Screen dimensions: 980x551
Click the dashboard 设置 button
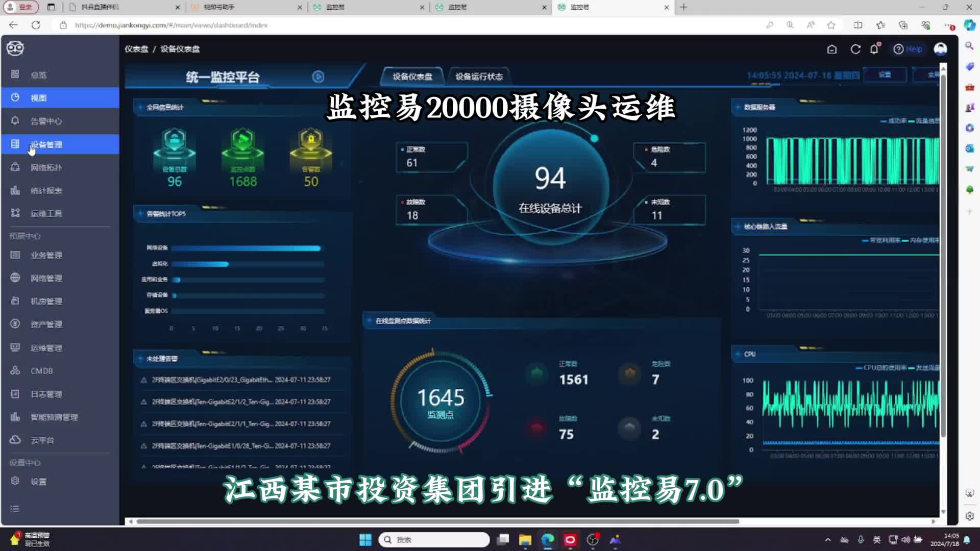pyautogui.click(x=885, y=74)
